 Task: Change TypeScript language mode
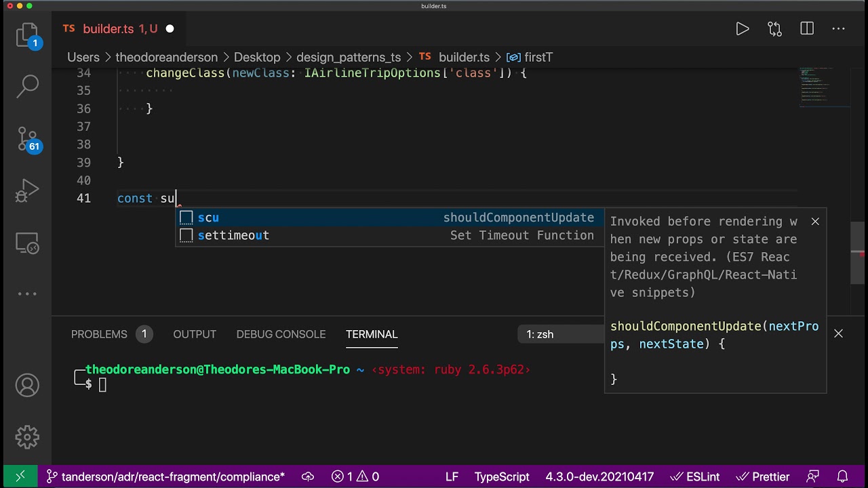(x=502, y=476)
